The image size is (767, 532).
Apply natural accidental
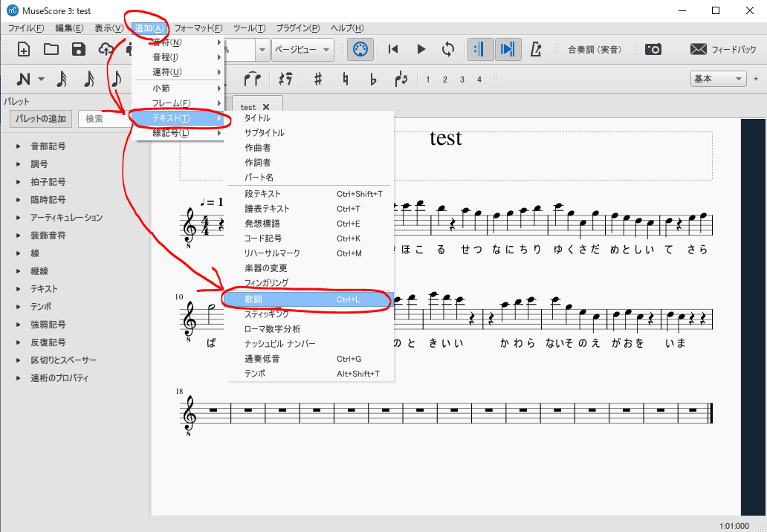[x=346, y=79]
